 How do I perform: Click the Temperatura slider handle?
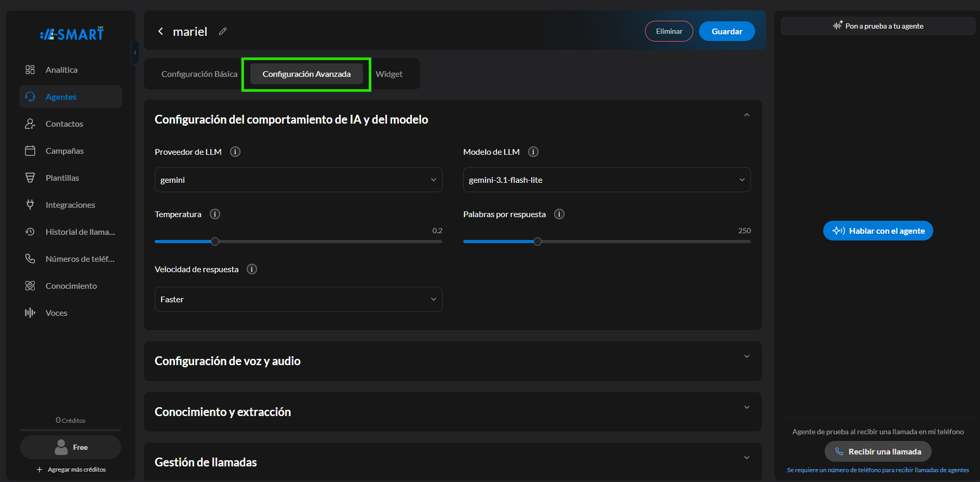[215, 242]
